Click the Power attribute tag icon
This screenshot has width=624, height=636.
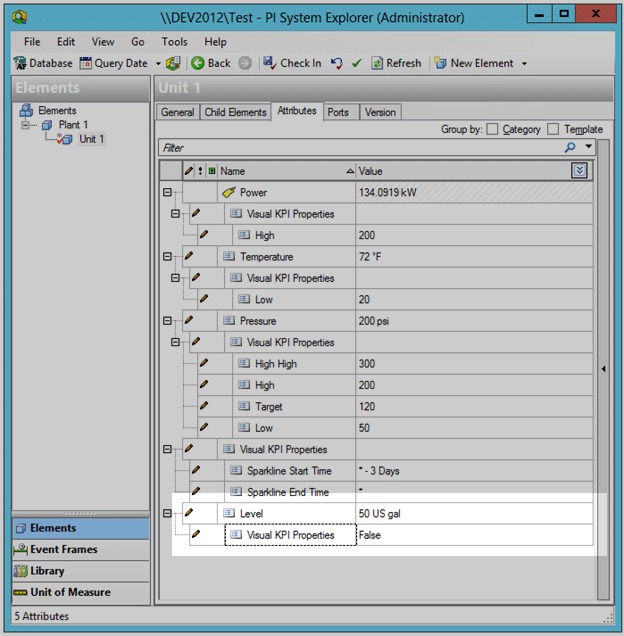[x=228, y=192]
